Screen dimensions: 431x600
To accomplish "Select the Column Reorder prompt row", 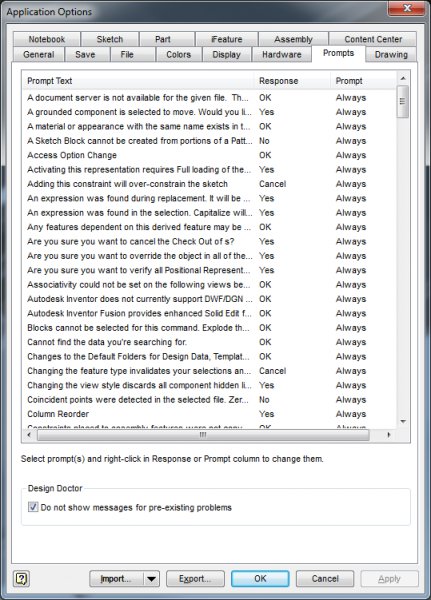I will tap(209, 414).
